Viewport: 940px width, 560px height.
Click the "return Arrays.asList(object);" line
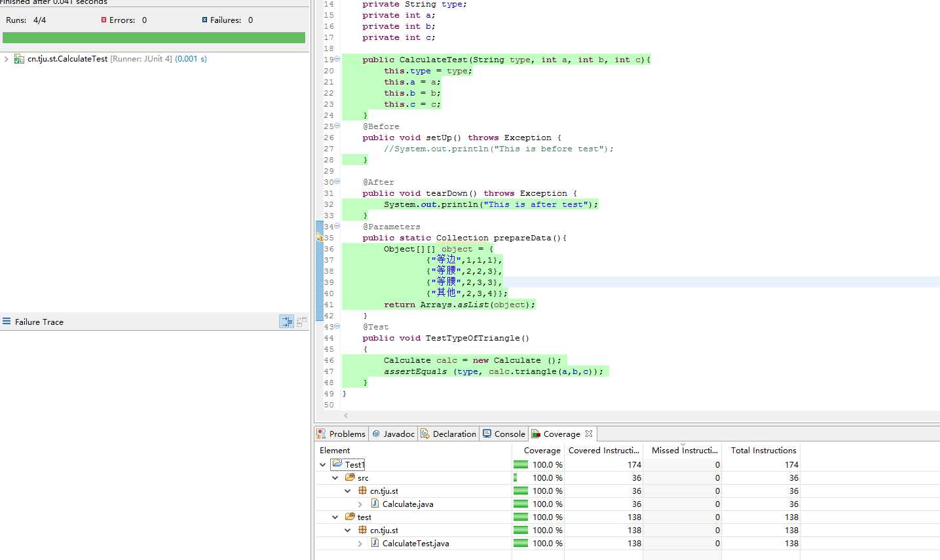[x=459, y=305]
